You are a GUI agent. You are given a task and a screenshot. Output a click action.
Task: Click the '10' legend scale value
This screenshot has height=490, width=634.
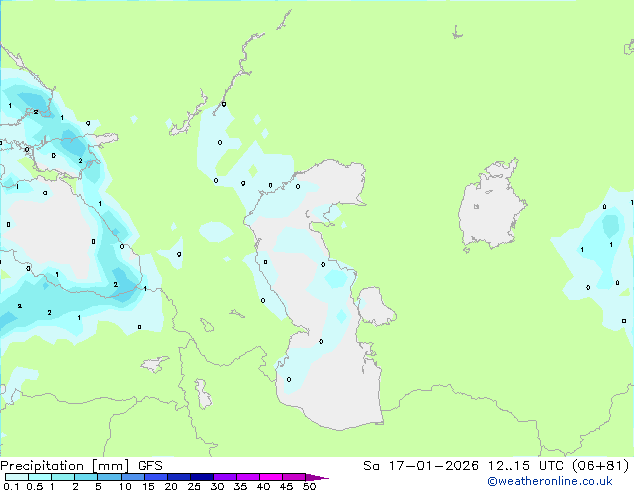tap(125, 486)
